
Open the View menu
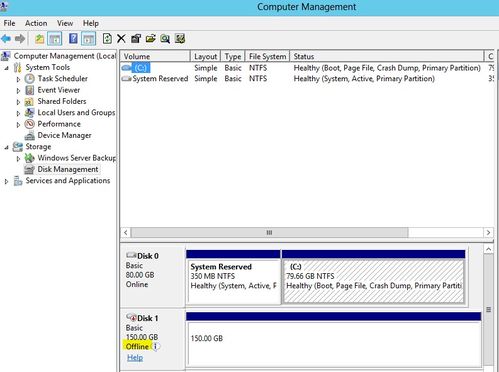click(x=65, y=23)
